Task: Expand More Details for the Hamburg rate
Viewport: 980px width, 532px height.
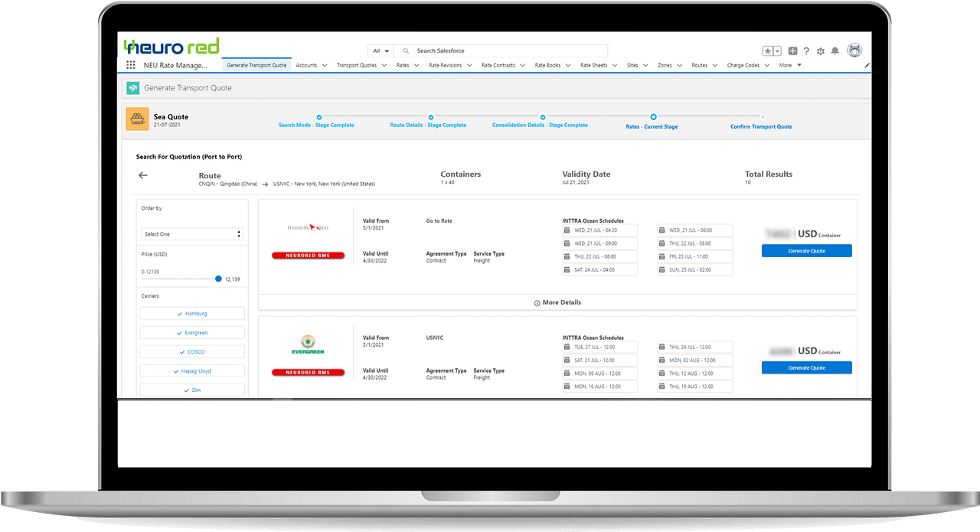Action: (x=557, y=302)
